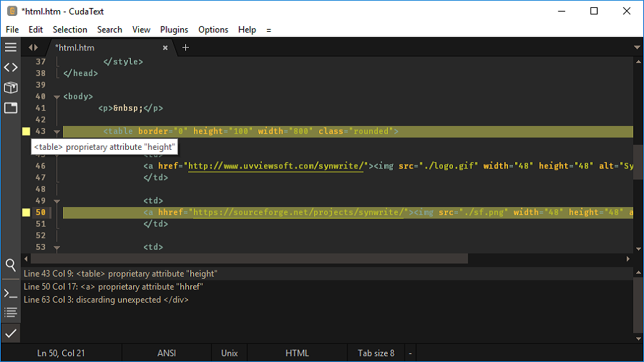Open the sidebar hamburger menu
644x362 pixels.
pos(10,47)
